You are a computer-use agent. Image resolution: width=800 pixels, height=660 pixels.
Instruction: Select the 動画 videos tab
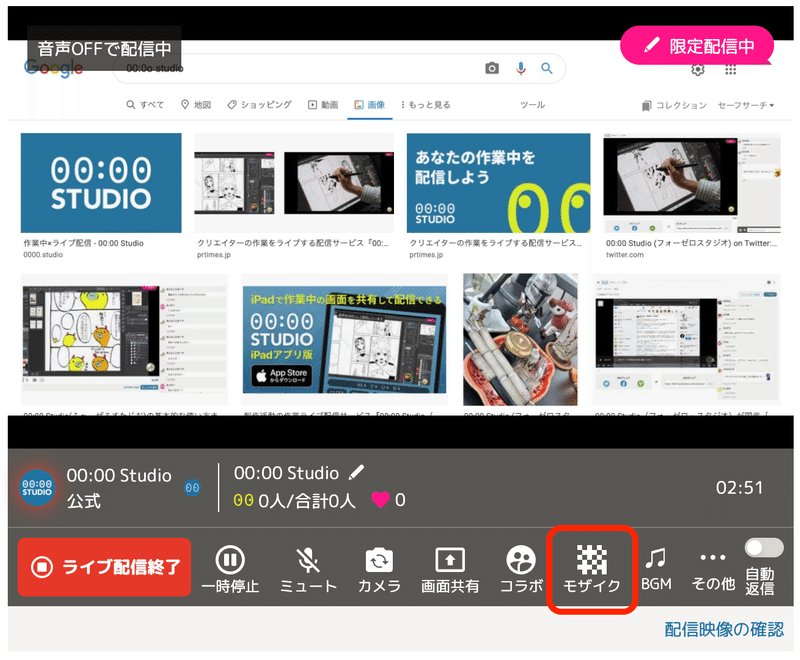coord(323,105)
